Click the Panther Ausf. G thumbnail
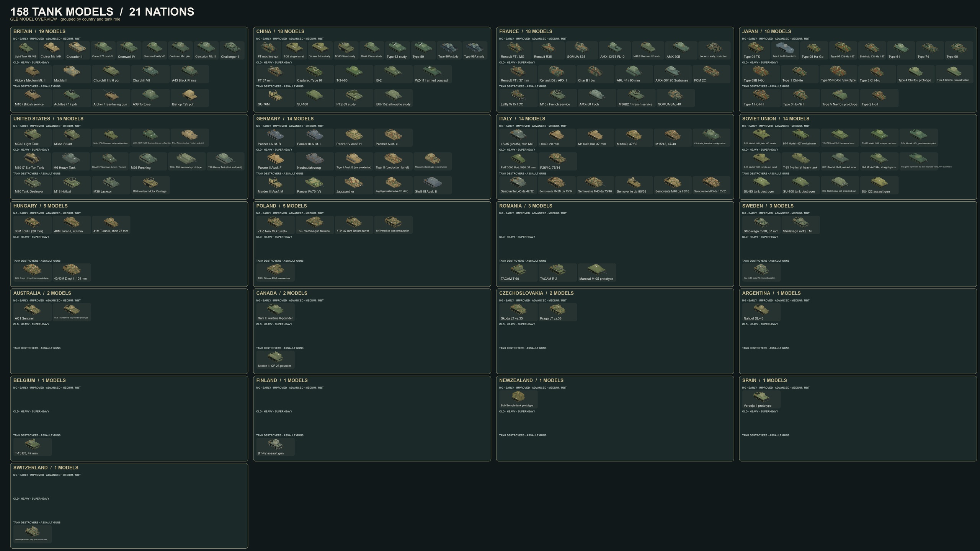This screenshot has width=980, height=551. point(393,138)
